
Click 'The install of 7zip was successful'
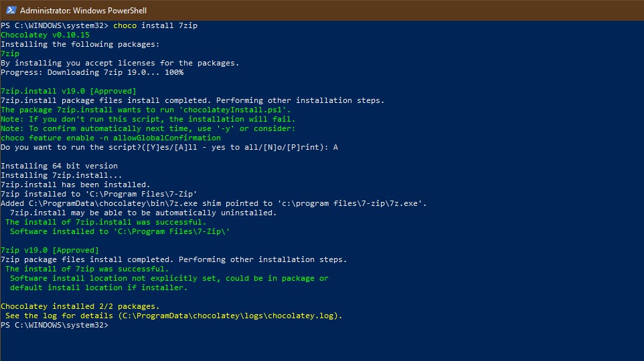pyautogui.click(x=87, y=269)
